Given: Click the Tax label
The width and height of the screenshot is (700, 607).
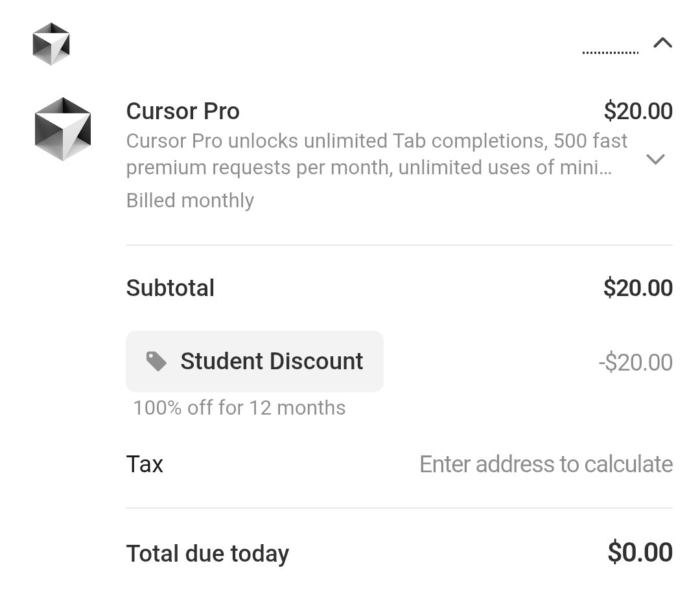Looking at the screenshot, I should pos(145,464).
